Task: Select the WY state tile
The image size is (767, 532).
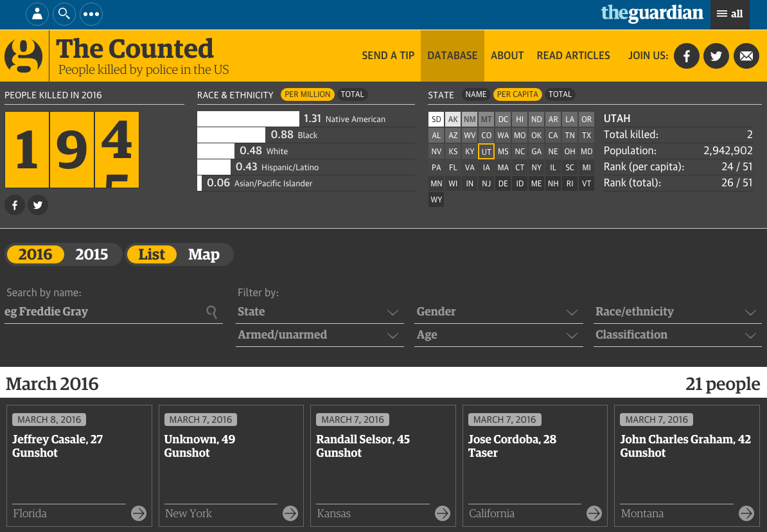Action: 436,200
